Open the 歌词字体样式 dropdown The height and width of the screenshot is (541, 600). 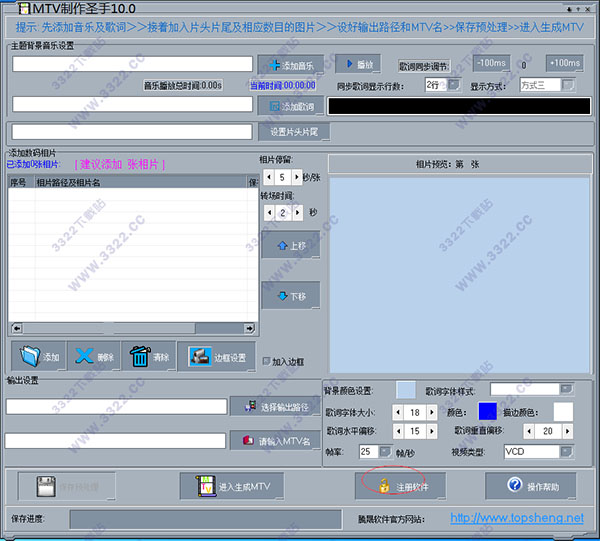tap(566, 389)
